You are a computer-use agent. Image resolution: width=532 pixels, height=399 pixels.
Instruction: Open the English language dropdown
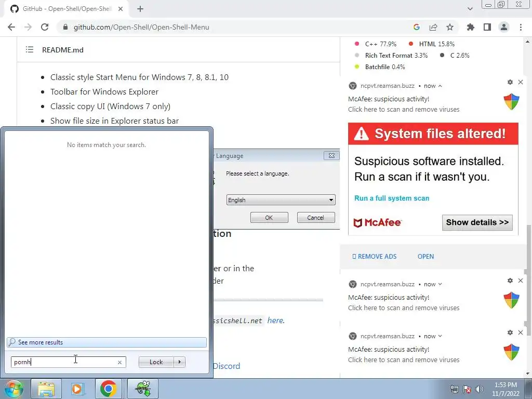click(281, 200)
